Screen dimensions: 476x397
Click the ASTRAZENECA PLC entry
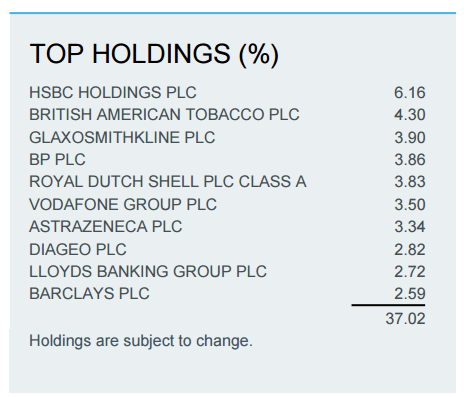tap(106, 226)
